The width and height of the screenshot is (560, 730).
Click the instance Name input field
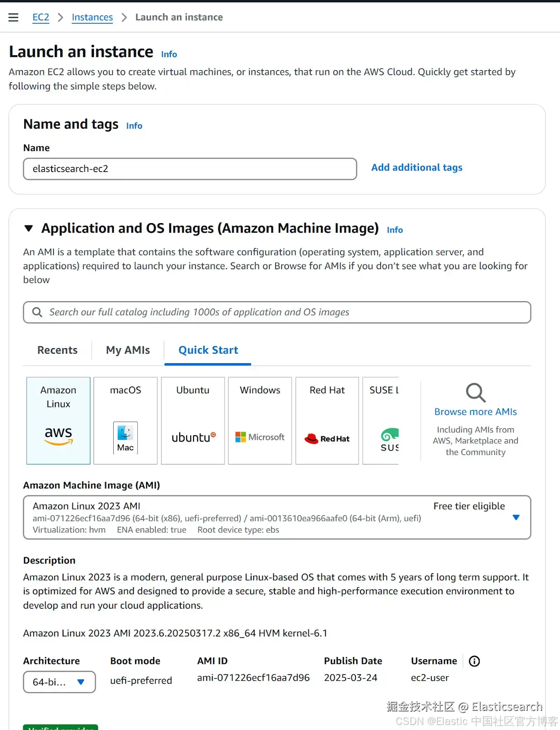pyautogui.click(x=190, y=169)
